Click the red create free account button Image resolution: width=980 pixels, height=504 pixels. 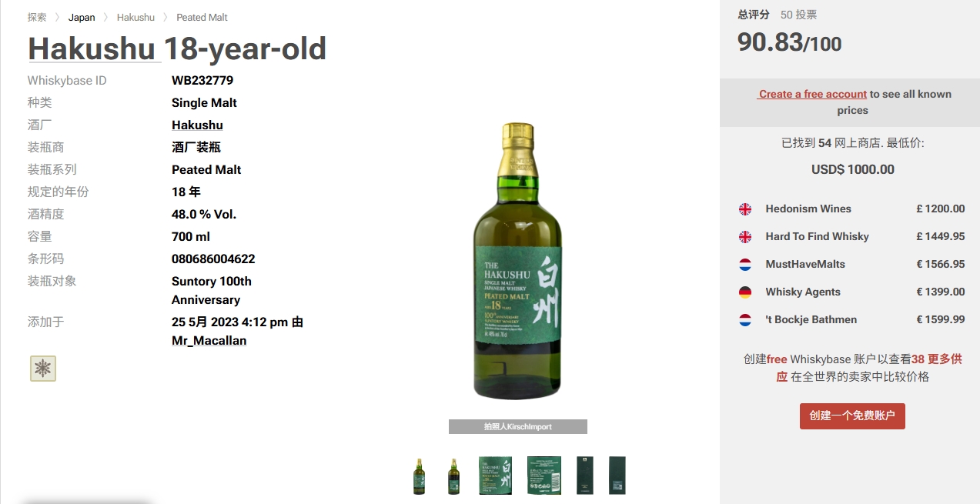tap(852, 416)
